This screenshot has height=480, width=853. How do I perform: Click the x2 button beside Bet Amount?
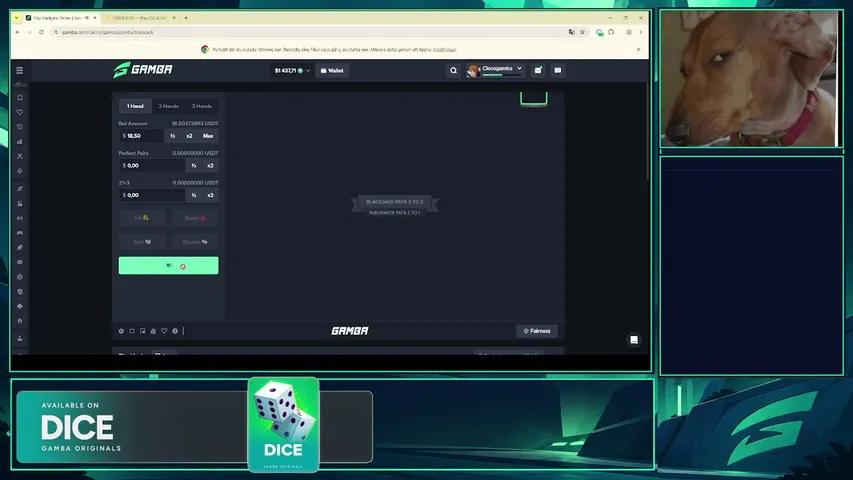tap(189, 136)
